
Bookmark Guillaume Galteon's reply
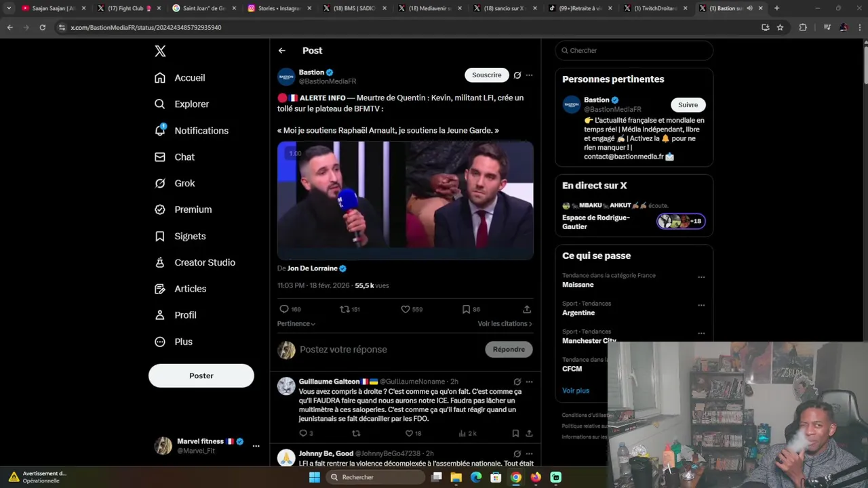coord(515,434)
